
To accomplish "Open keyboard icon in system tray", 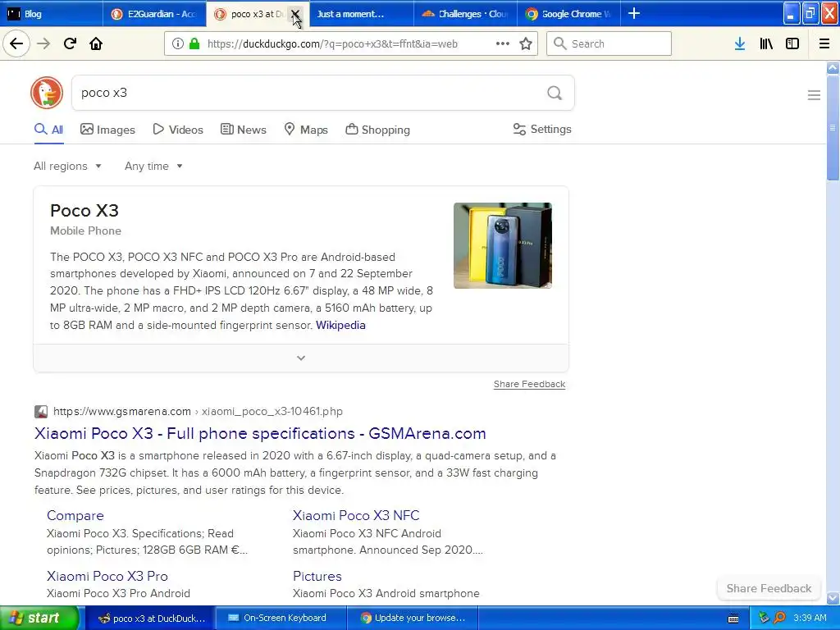I will pyautogui.click(x=733, y=619).
